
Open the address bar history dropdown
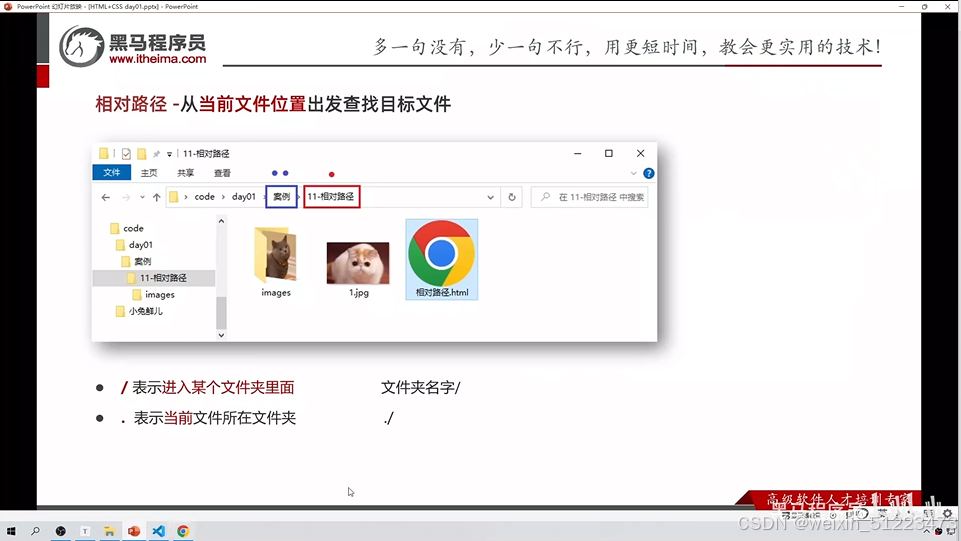[x=490, y=197]
